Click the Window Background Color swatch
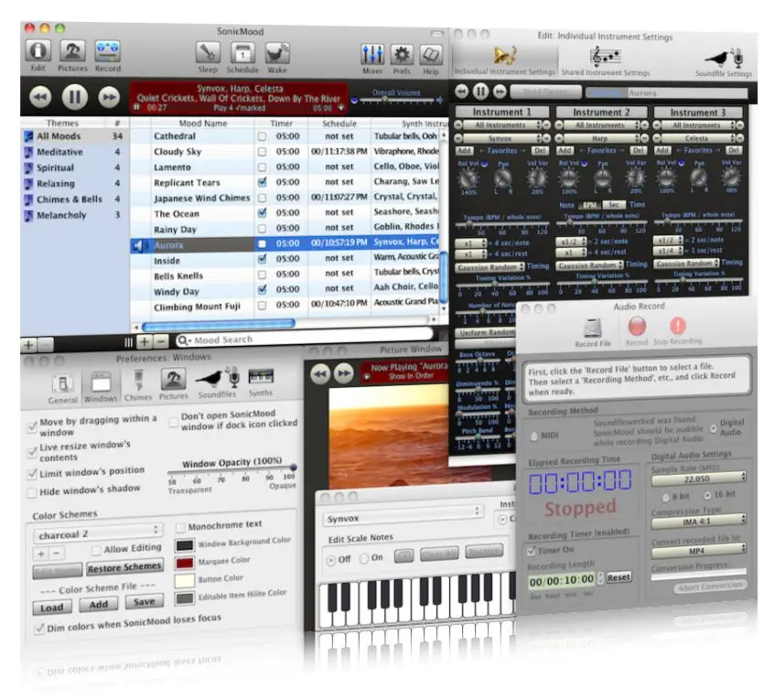Image resolution: width=774 pixels, height=700 pixels. coord(185,545)
